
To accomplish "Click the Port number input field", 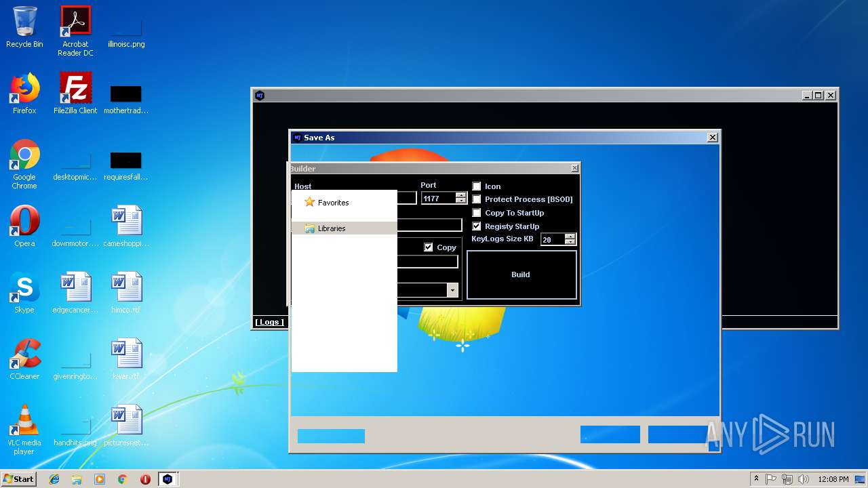I will 439,198.
